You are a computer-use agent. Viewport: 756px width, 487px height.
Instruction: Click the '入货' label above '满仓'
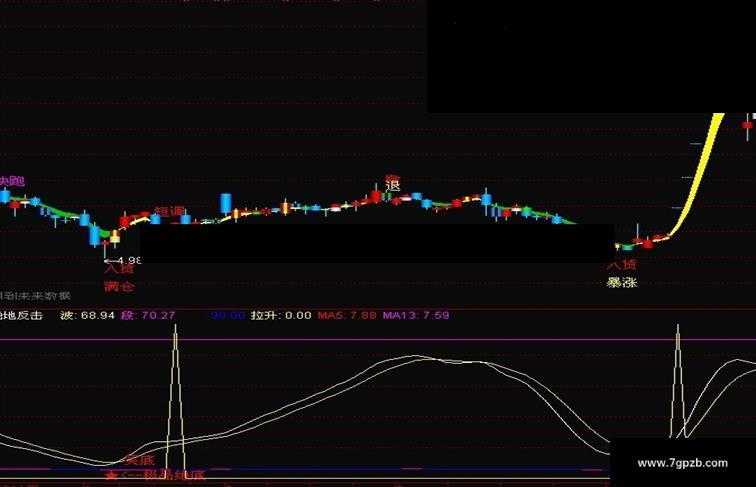click(119, 269)
